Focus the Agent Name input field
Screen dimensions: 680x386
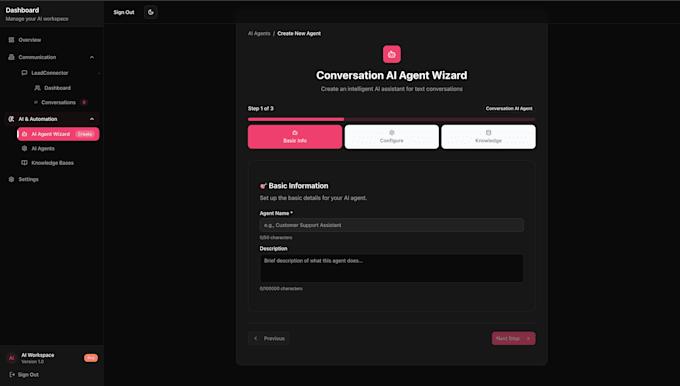[x=392, y=225]
